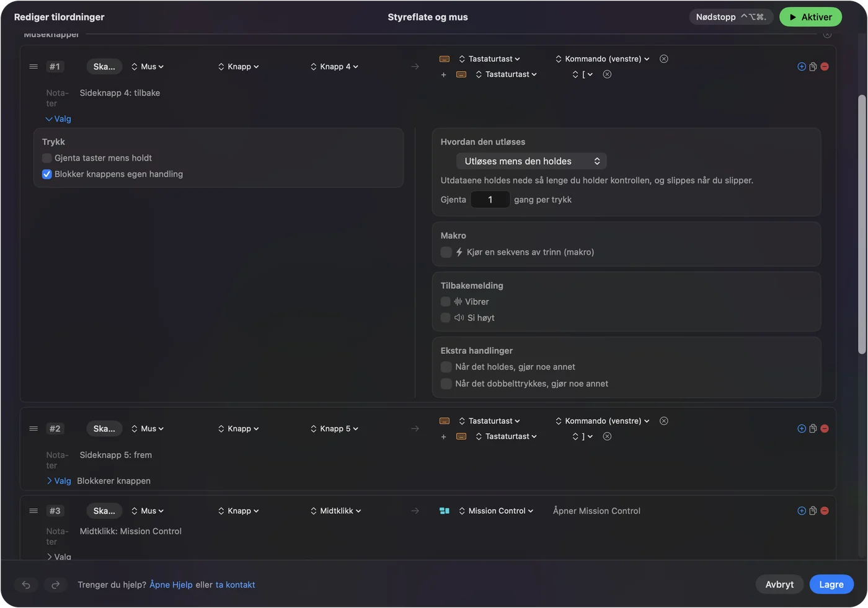Follow the 'Åpne Hjelp' link

click(171, 584)
